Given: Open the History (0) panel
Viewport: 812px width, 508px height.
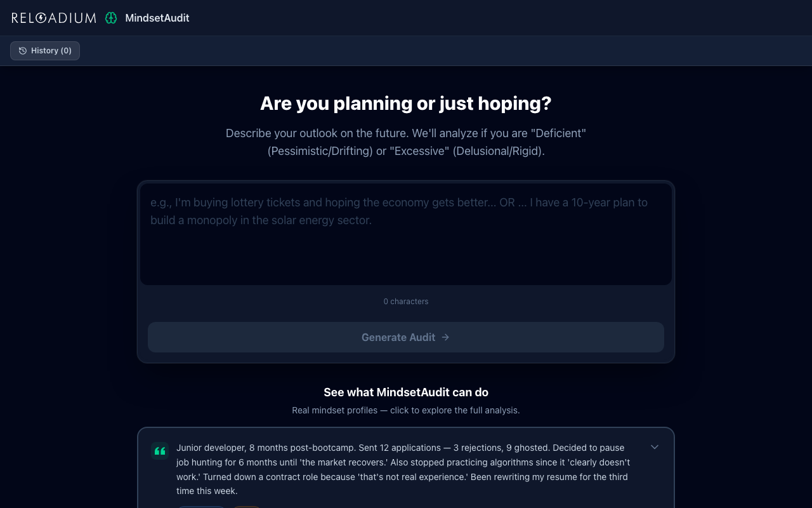Looking at the screenshot, I should [x=45, y=51].
